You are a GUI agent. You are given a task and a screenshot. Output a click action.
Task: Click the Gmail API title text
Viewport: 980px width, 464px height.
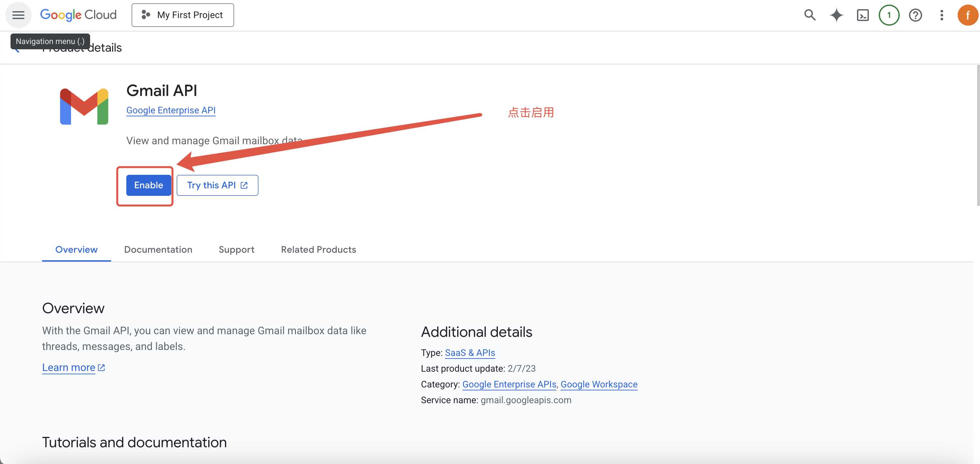tap(162, 90)
